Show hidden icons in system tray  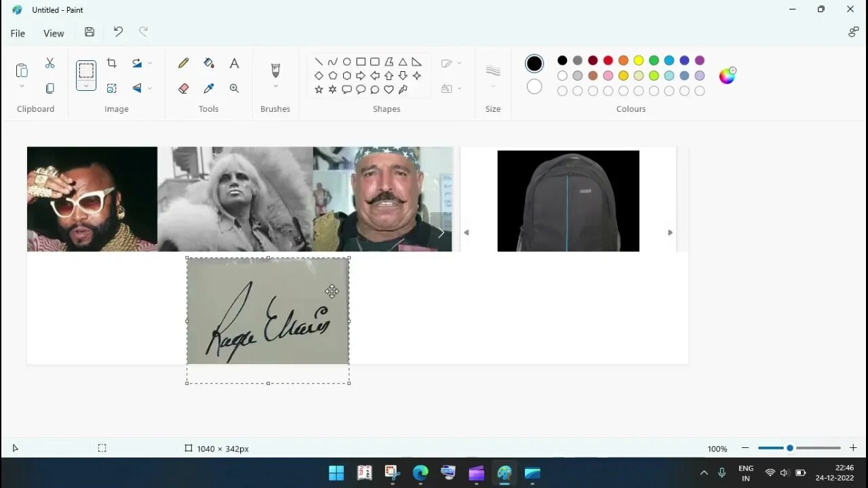coord(704,473)
